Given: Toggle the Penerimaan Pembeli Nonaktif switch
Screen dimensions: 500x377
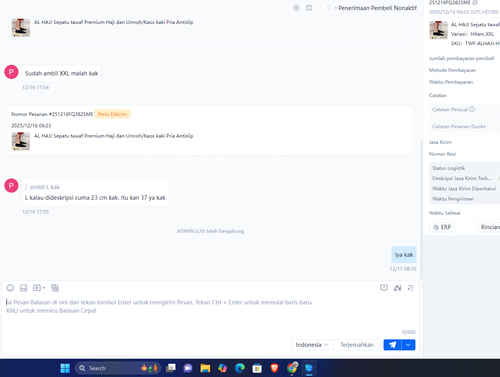Looking at the screenshot, I should click(326, 8).
